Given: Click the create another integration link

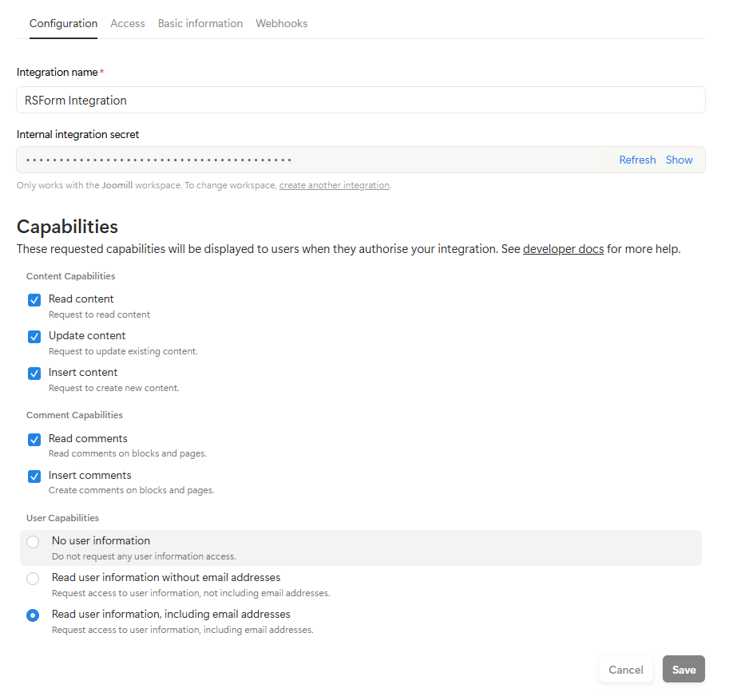Looking at the screenshot, I should coord(334,184).
